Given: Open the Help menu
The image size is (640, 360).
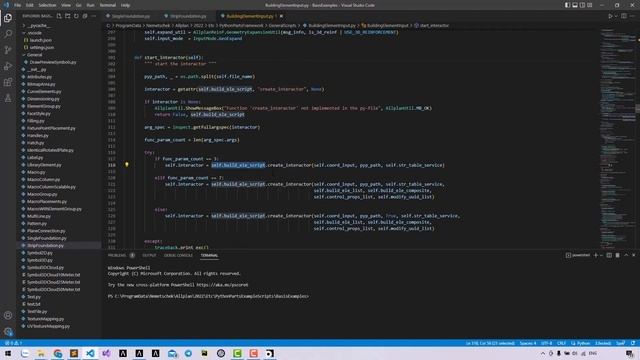Looking at the screenshot, I should (x=125, y=5).
